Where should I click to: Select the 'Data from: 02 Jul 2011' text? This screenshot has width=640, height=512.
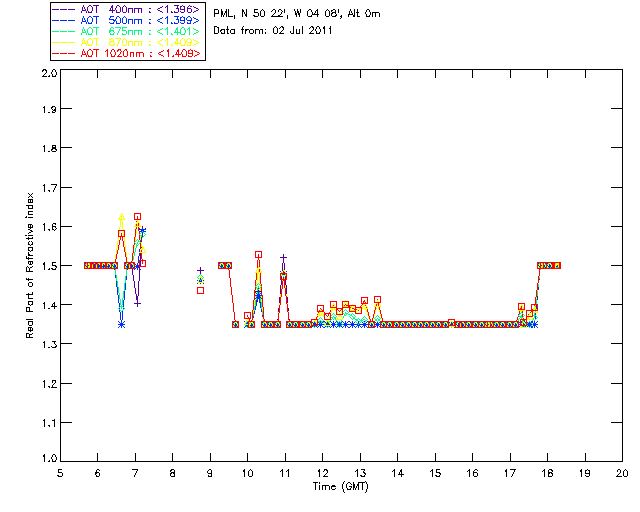click(x=273, y=31)
